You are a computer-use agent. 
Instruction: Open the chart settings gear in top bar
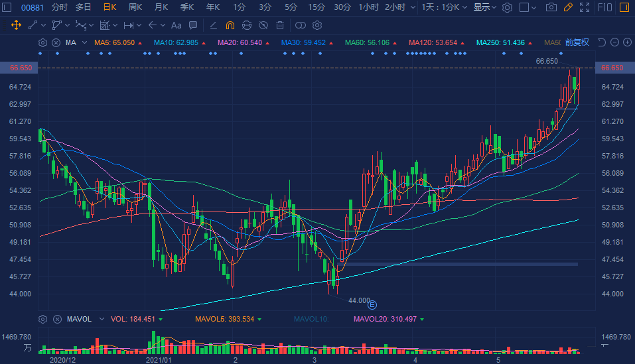pos(507,7)
